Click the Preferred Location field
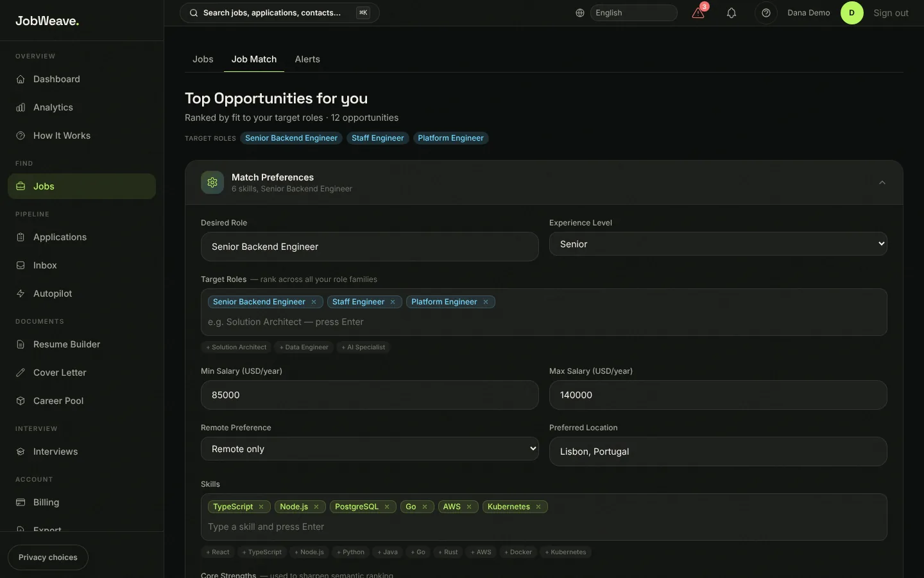This screenshot has height=578, width=924. click(718, 451)
